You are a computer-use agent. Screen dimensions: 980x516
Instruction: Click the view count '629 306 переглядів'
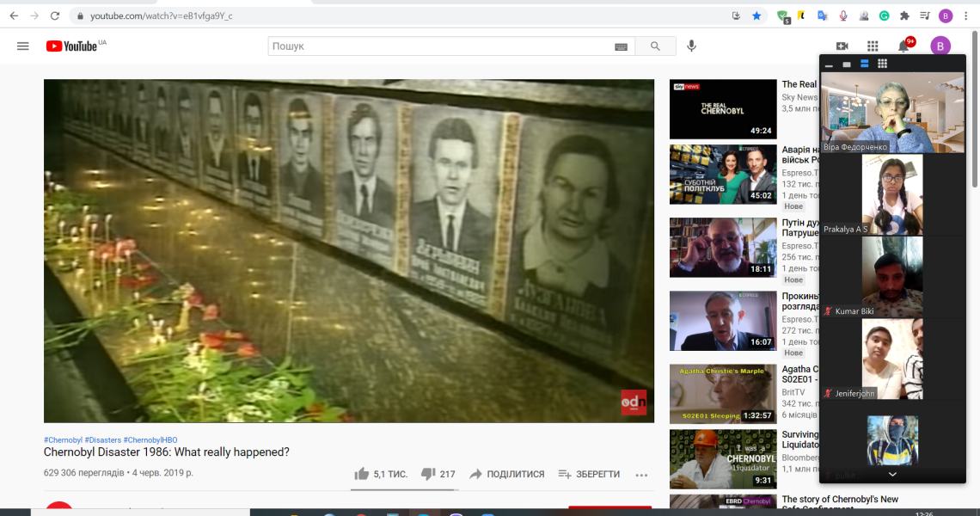pos(83,473)
